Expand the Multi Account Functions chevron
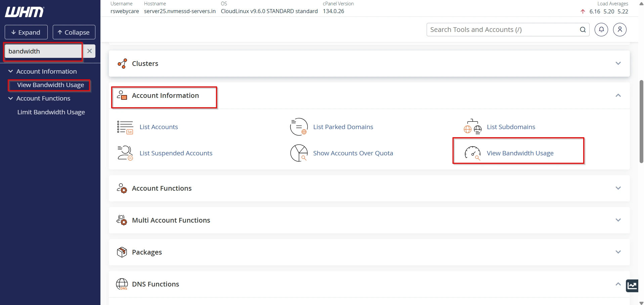Image resolution: width=644 pixels, height=305 pixels. (x=618, y=220)
